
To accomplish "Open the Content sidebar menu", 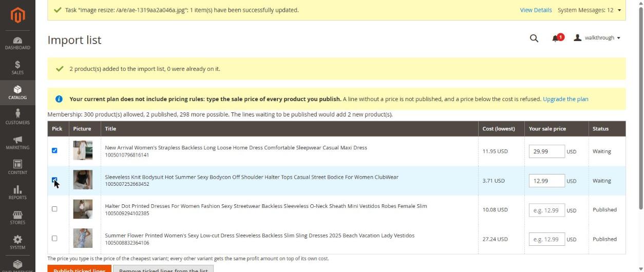I will [17, 167].
